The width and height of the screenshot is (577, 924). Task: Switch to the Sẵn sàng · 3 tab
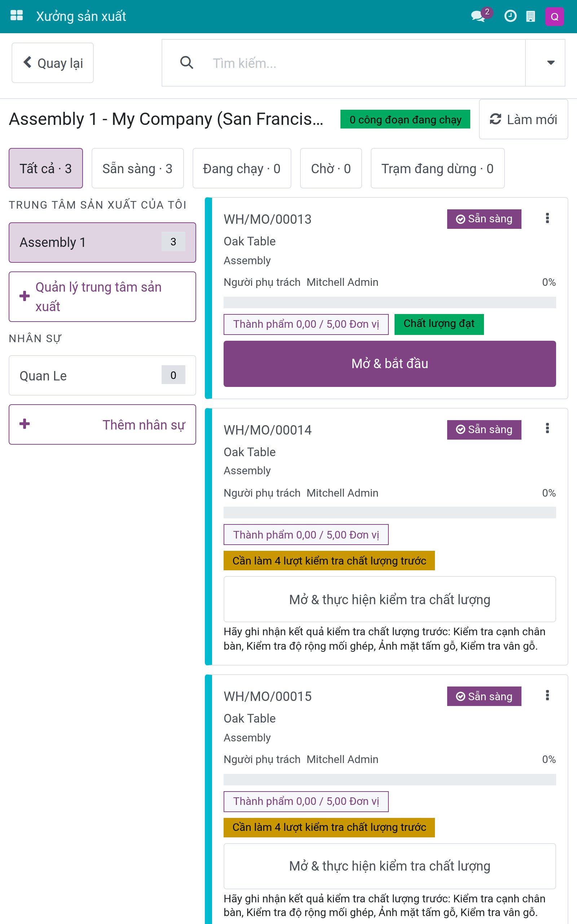click(137, 169)
